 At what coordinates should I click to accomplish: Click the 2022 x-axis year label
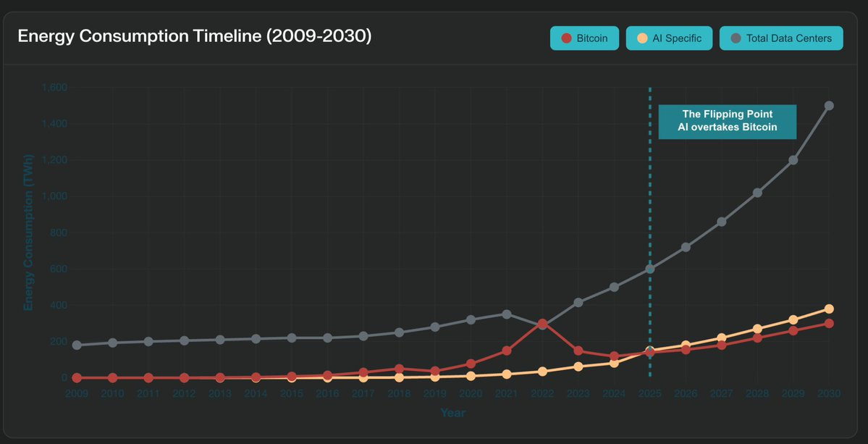click(x=542, y=393)
